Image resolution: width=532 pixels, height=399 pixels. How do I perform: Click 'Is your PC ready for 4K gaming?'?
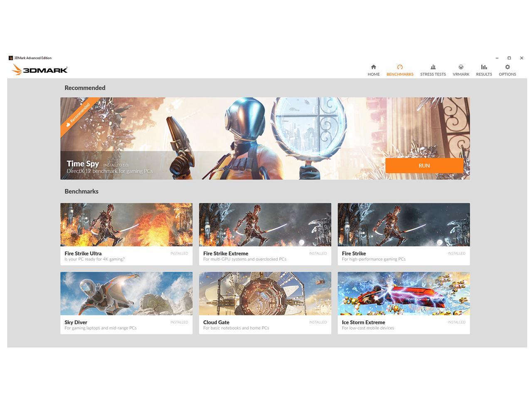tap(94, 259)
